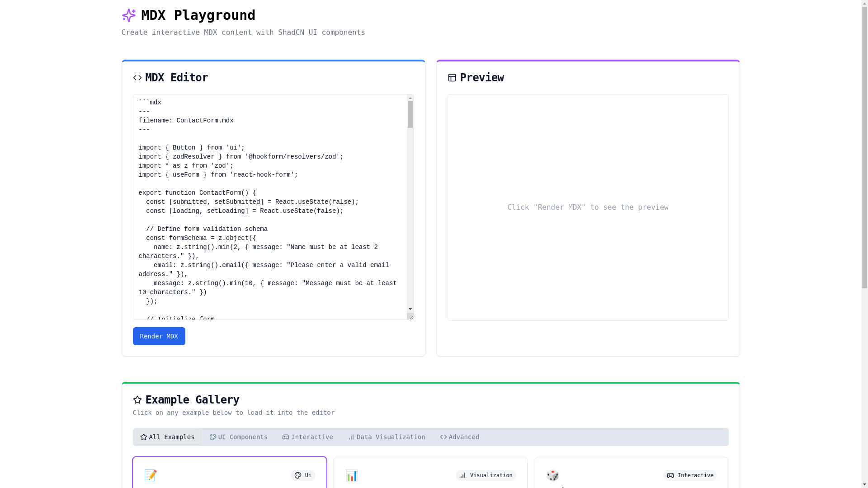Open the Interactive examples tab

click(308, 437)
